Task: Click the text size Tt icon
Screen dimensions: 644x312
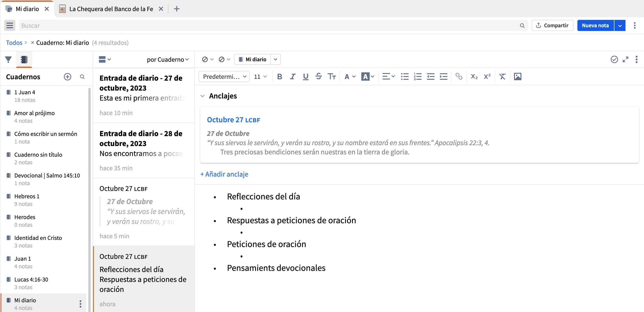Action: click(x=331, y=76)
